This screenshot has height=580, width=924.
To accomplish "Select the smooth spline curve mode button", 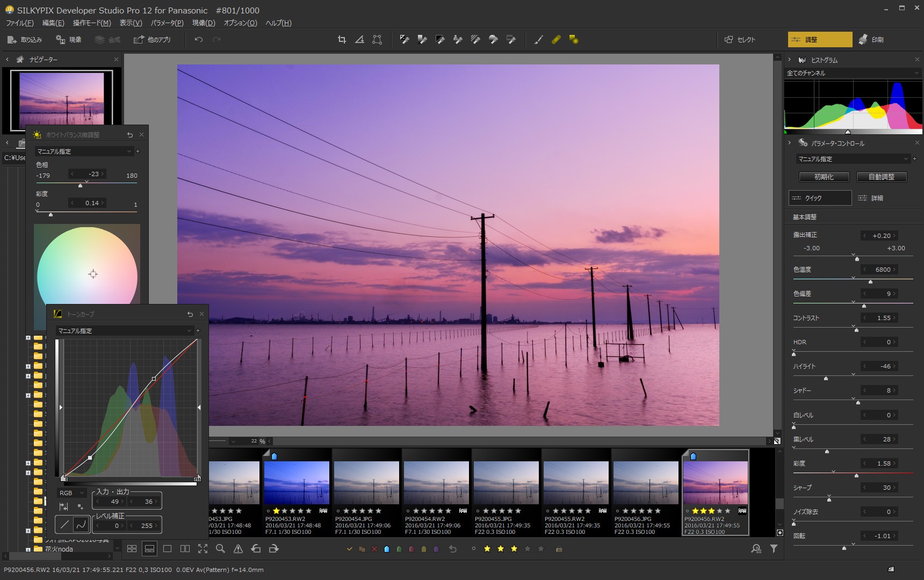I will (81, 525).
